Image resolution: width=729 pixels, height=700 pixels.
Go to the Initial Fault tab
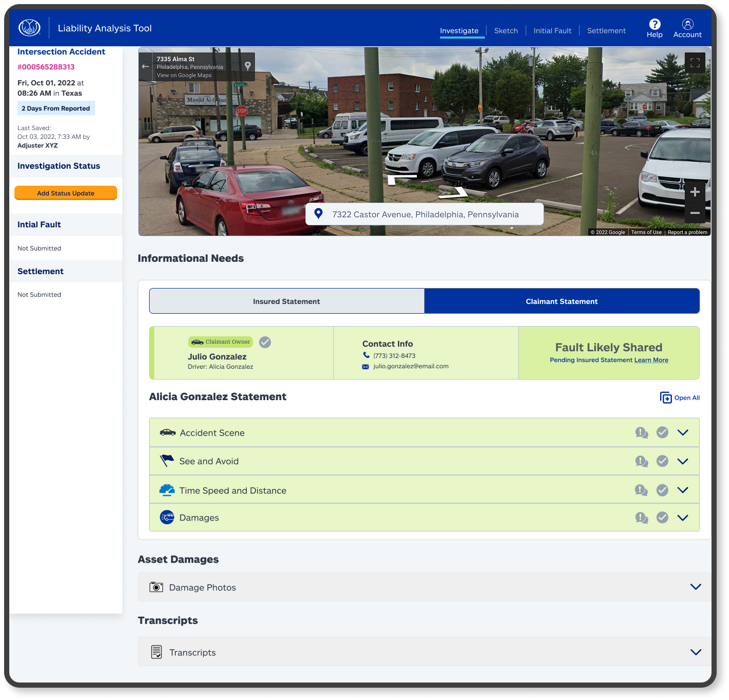[x=552, y=31]
